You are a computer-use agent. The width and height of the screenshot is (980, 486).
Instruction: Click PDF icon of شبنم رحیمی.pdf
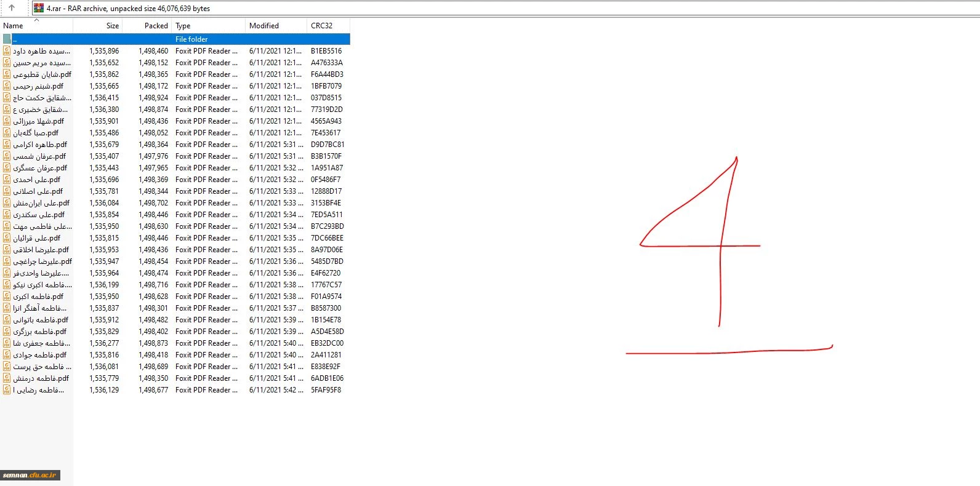7,86
